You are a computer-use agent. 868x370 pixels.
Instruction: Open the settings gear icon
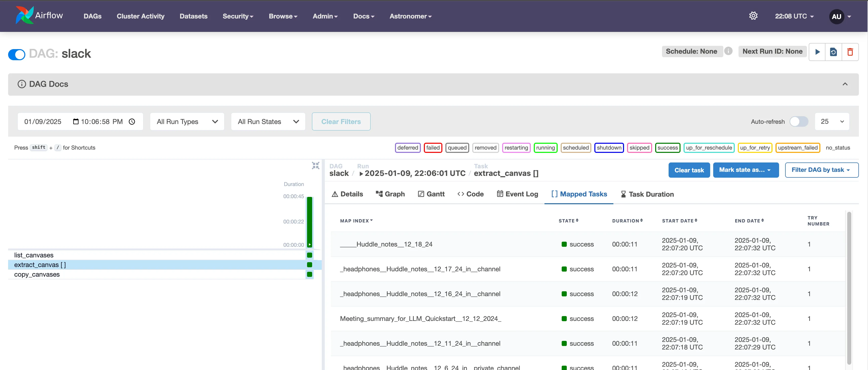coord(753,16)
